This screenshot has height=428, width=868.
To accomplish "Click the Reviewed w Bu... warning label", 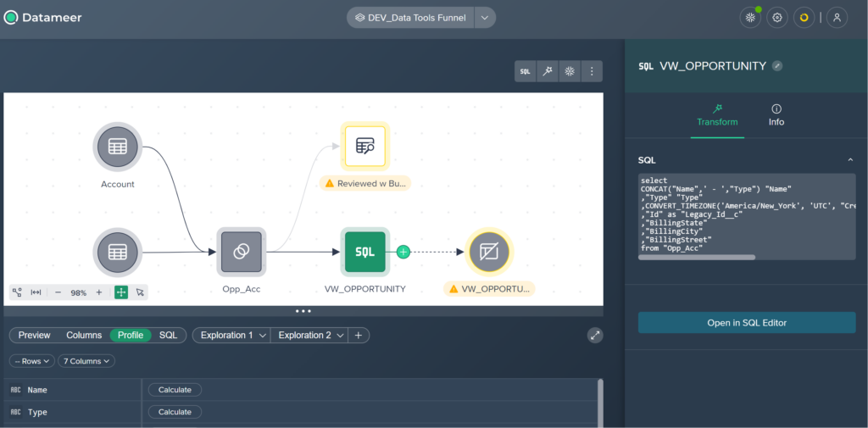I will (365, 183).
